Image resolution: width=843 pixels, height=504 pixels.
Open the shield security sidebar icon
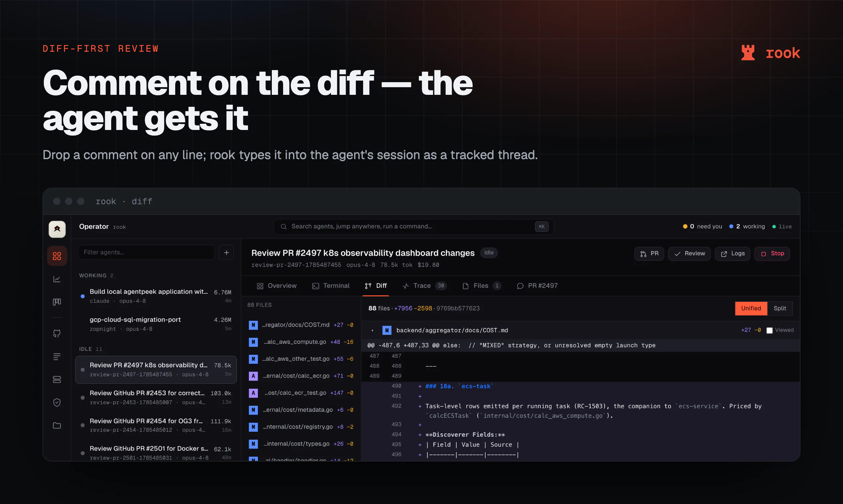pos(57,403)
